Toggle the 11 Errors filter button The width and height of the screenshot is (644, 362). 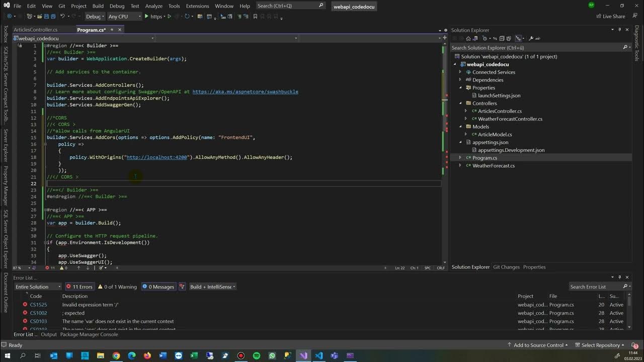tap(79, 287)
